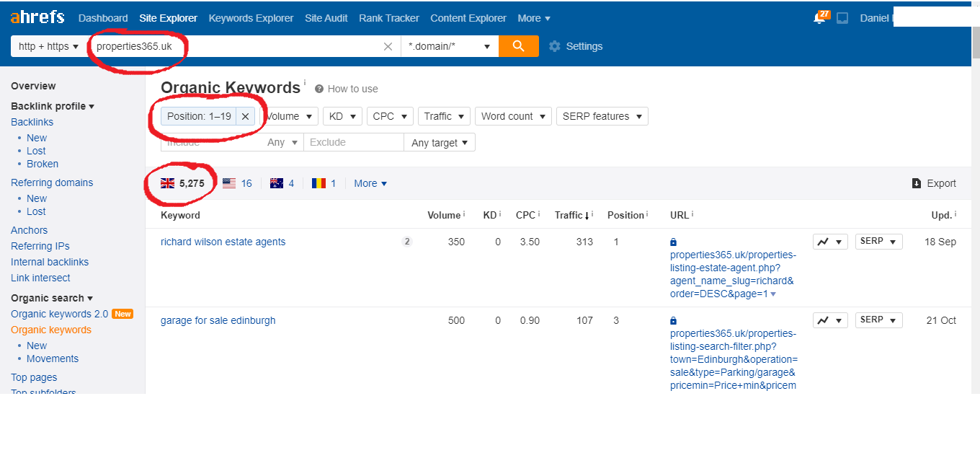Open Backlinks in sidebar
Screen dimensions: 980x453
[x=32, y=122]
